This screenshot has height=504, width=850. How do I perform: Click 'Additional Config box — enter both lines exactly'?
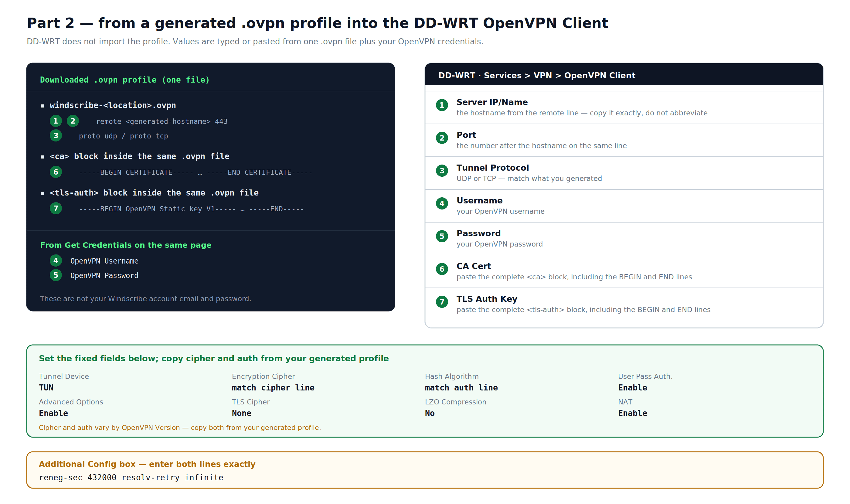click(x=147, y=464)
